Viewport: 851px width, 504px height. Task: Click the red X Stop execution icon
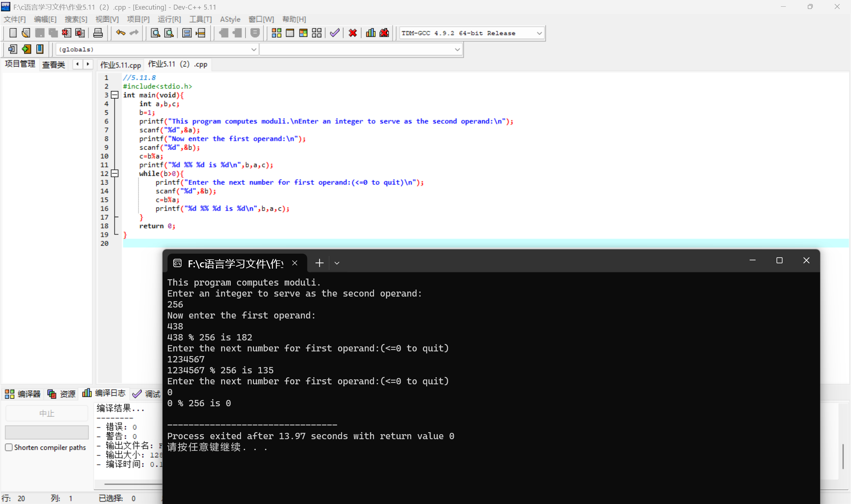tap(352, 33)
